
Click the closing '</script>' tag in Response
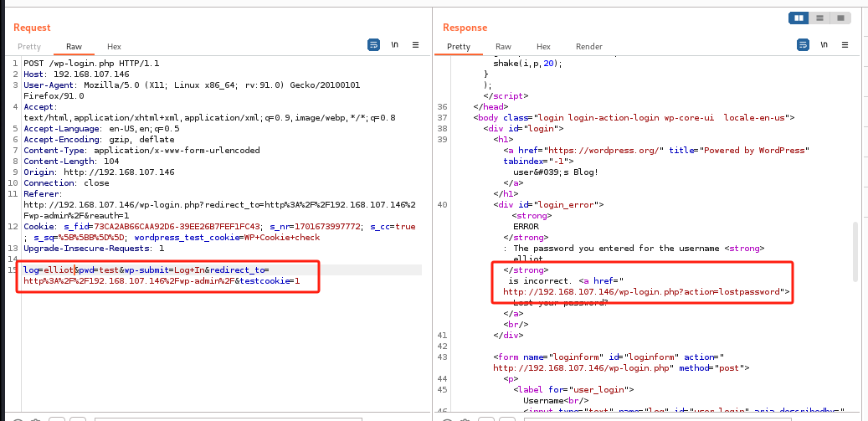[x=506, y=95]
